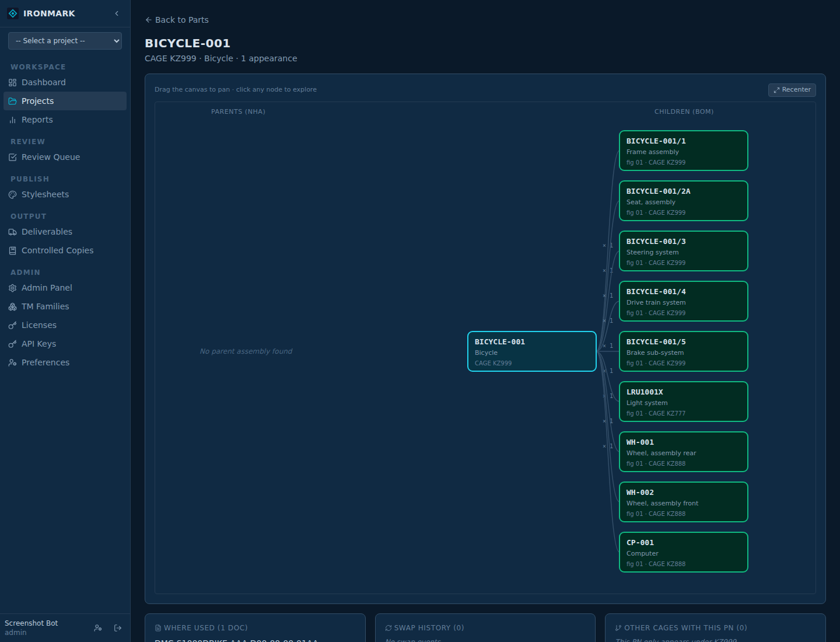Click the Stylesheets palette icon

tap(13, 195)
